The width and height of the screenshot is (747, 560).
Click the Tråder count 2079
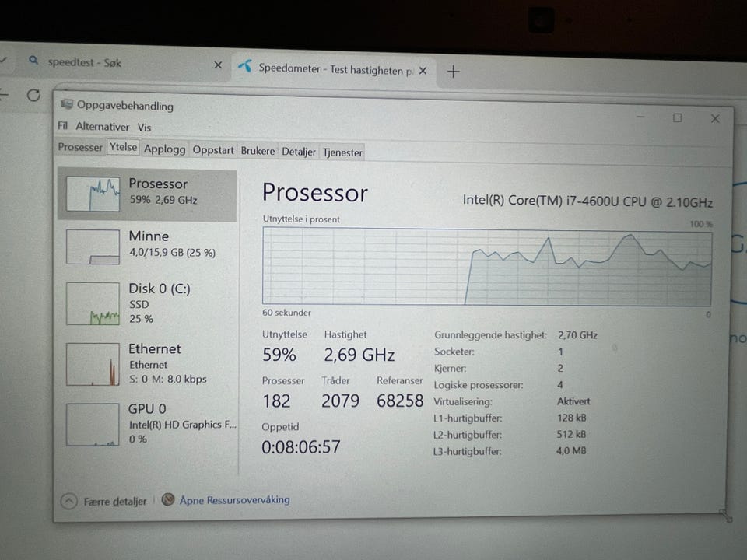tap(340, 401)
